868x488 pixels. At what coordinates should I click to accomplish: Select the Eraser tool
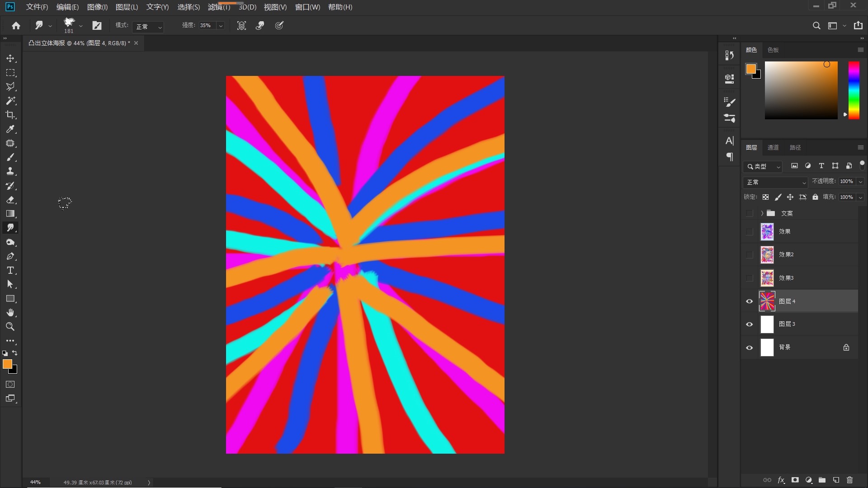tap(10, 200)
